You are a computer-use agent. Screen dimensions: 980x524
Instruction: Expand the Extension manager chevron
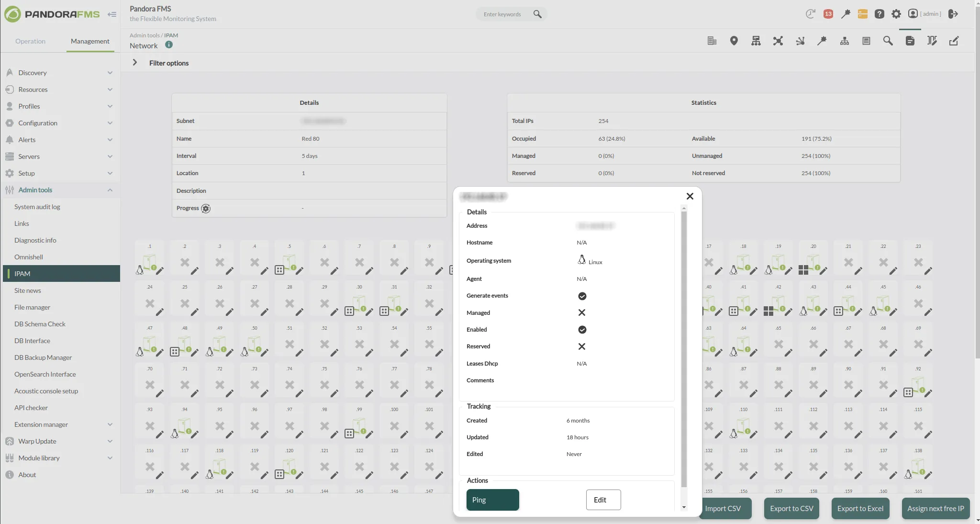[110, 424]
